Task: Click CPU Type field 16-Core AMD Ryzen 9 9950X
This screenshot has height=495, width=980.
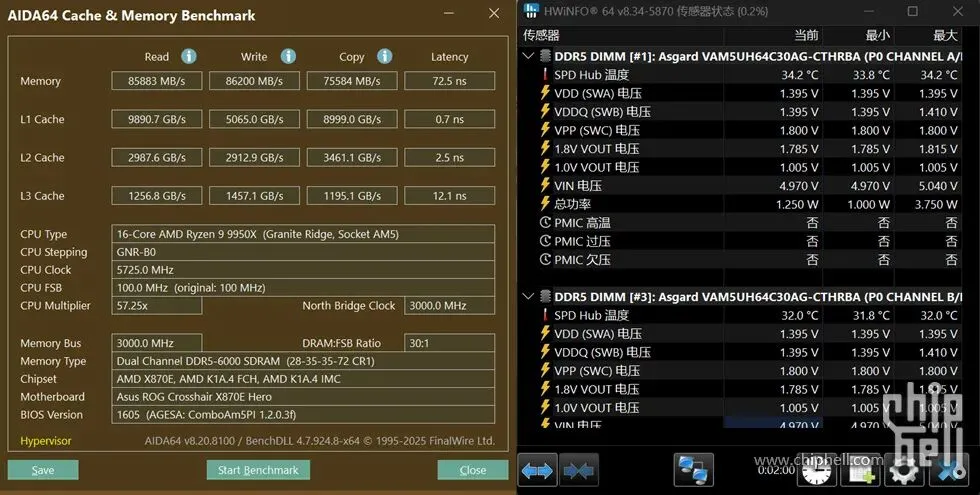Action: pyautogui.click(x=303, y=234)
